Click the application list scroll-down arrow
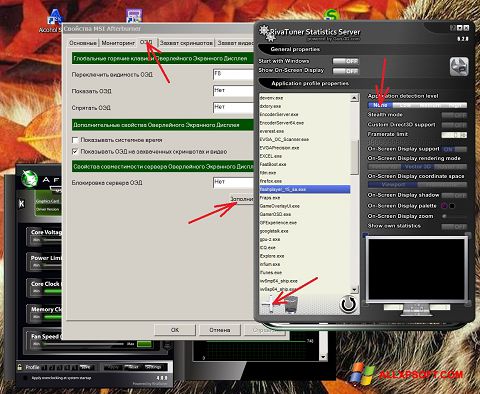This screenshot has width=480, height=394. pyautogui.click(x=354, y=289)
